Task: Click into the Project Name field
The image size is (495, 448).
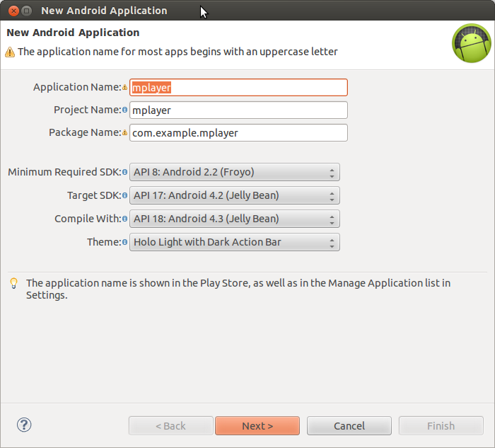Action: [x=239, y=110]
